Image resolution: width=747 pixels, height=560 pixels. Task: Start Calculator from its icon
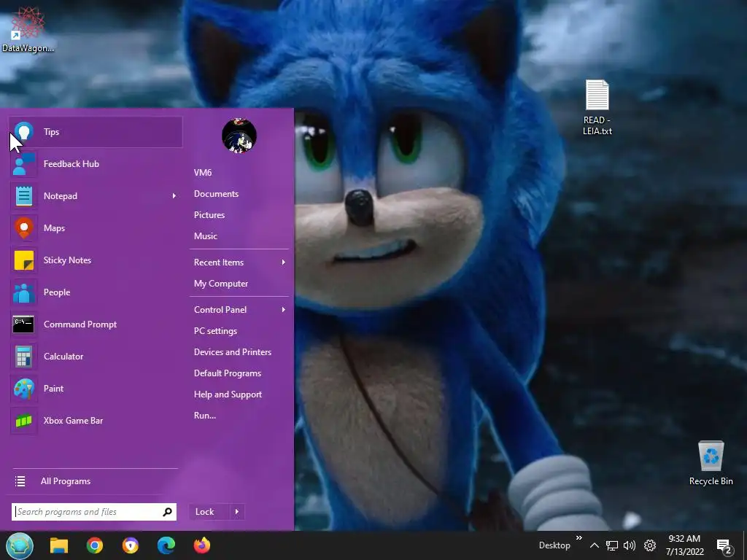point(24,356)
